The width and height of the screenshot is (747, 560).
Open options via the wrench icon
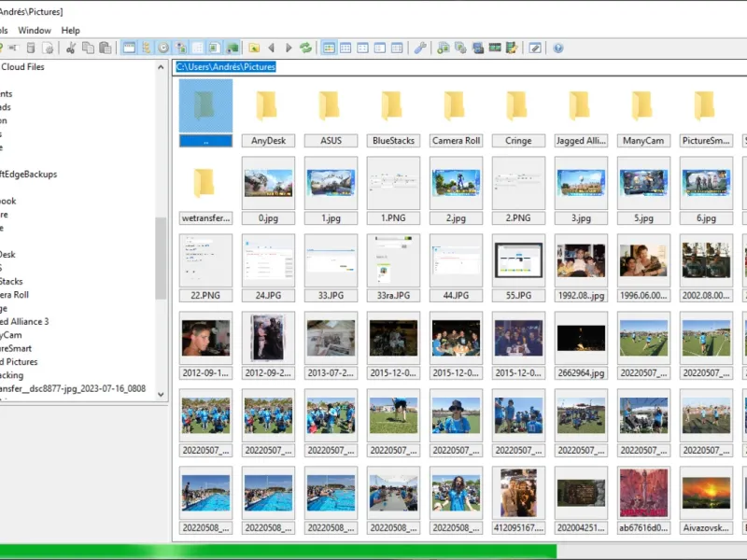point(420,48)
